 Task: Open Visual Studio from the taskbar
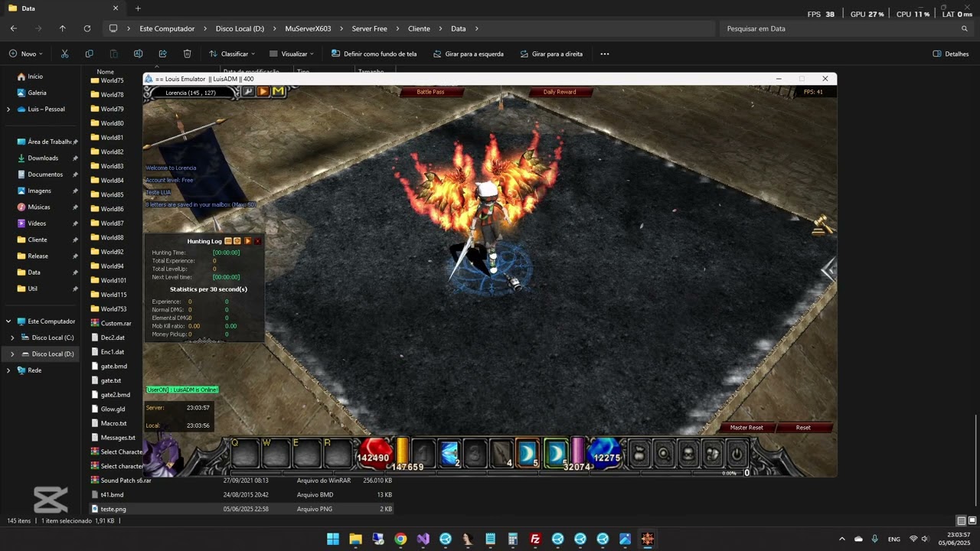(423, 539)
